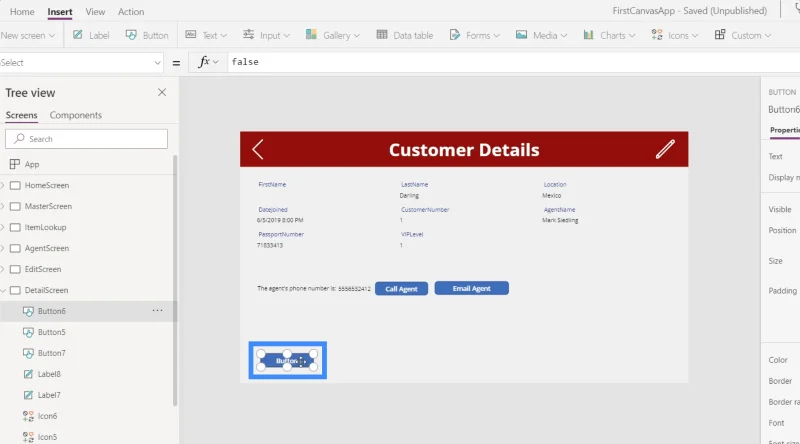This screenshot has height=444, width=800.
Task: Open the more options ellipsis for Button6
Action: click(x=157, y=311)
